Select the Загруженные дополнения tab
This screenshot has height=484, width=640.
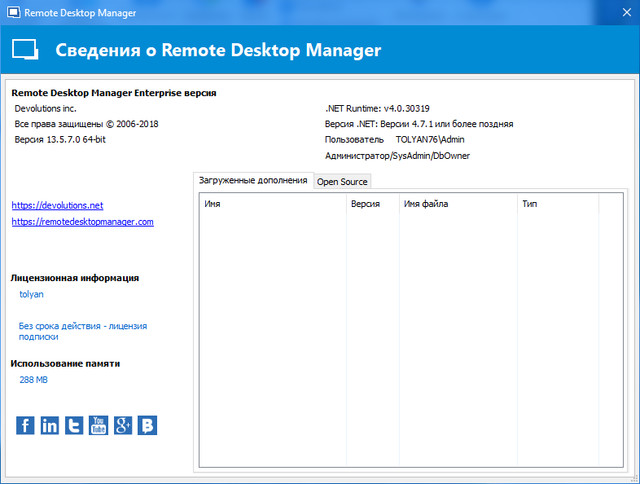coord(253,180)
